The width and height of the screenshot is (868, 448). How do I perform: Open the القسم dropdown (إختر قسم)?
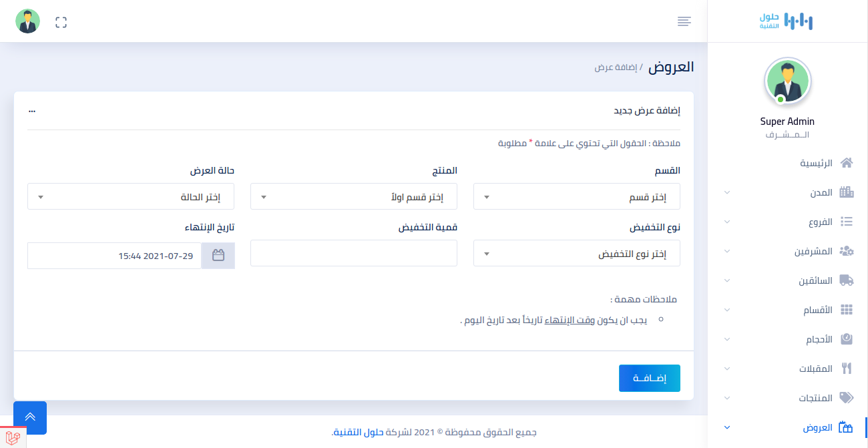[x=576, y=197]
